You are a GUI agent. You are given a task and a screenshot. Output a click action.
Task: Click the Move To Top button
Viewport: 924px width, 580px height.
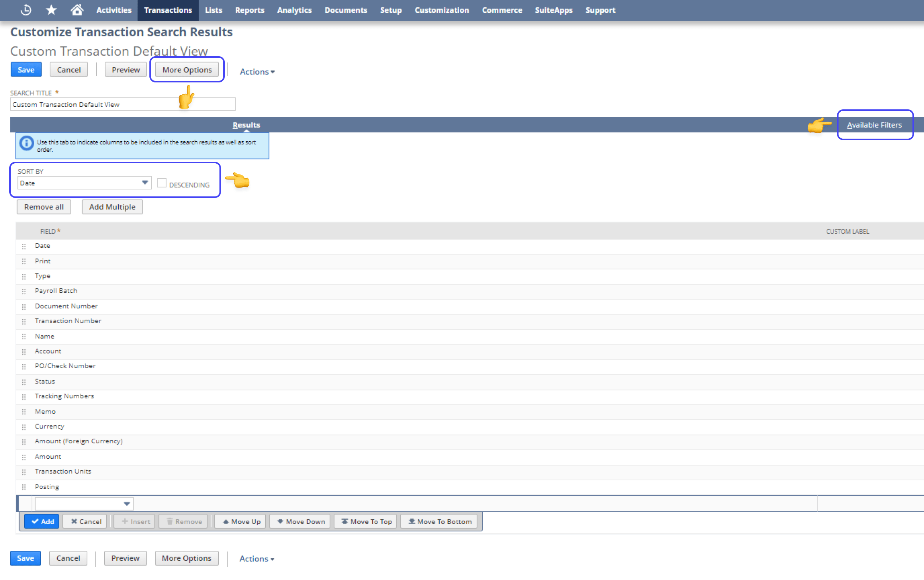click(367, 522)
